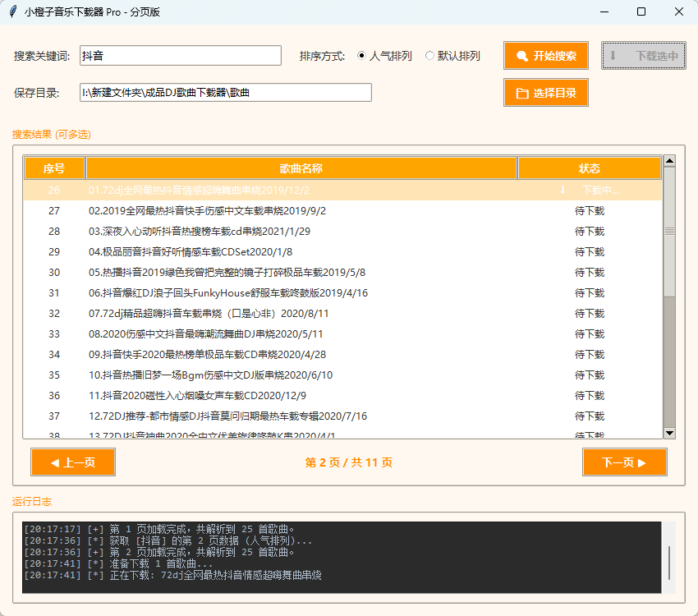Image resolution: width=698 pixels, height=616 pixels.
Task: Click sequence number 36 cell
Action: (x=54, y=395)
